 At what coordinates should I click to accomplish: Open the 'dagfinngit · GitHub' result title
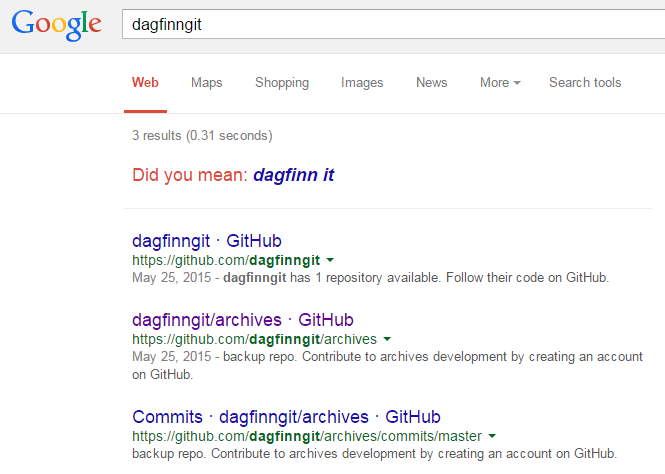click(207, 241)
